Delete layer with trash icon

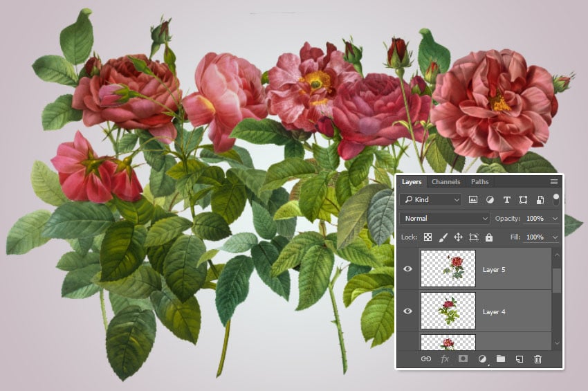(x=538, y=359)
